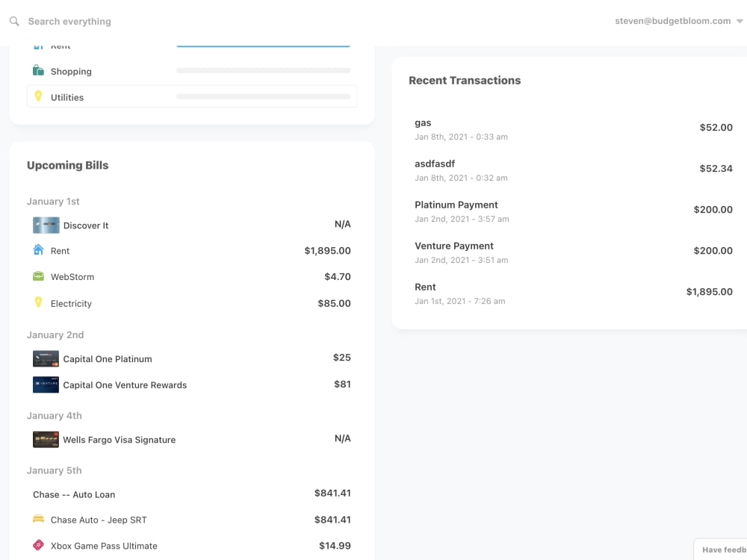Click the Xbox Game Pass gamepad icon
Image resolution: width=747 pixels, height=560 pixels.
39,545
